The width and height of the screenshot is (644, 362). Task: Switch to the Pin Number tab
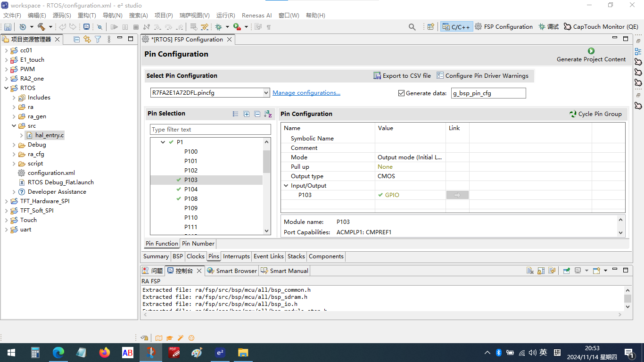tap(198, 244)
